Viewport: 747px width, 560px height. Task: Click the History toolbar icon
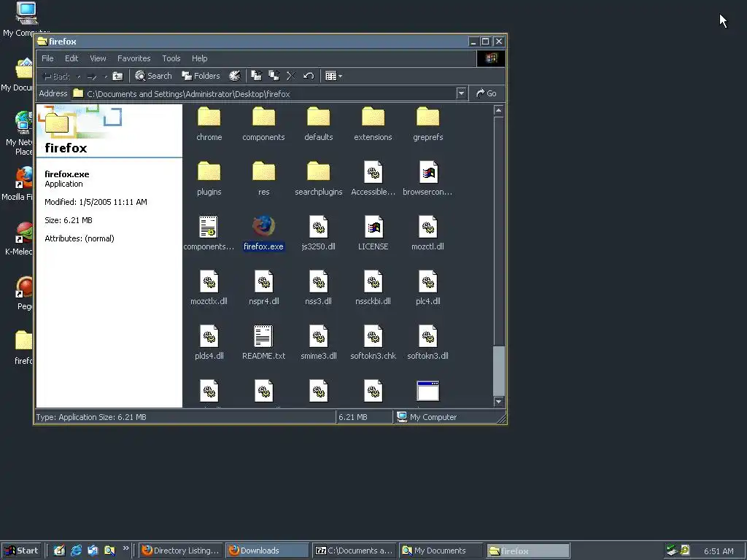pyautogui.click(x=234, y=76)
